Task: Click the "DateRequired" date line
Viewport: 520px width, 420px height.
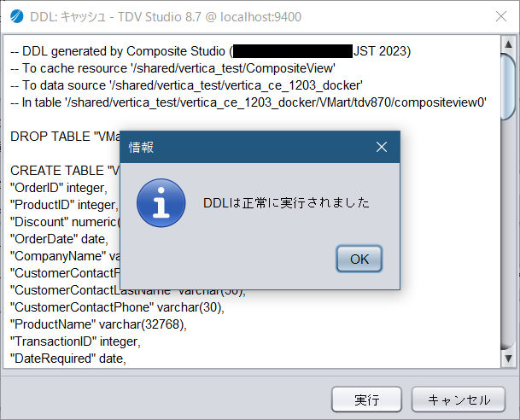Action: pyautogui.click(x=68, y=359)
